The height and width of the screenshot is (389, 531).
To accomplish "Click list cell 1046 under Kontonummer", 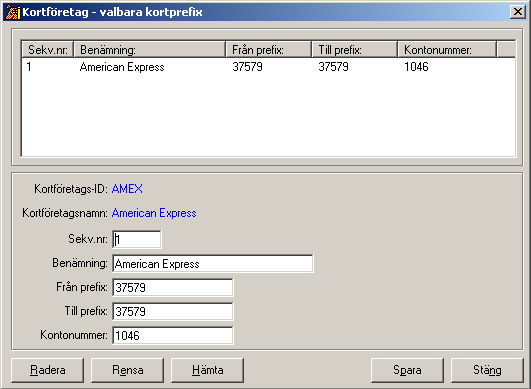I will click(x=416, y=67).
